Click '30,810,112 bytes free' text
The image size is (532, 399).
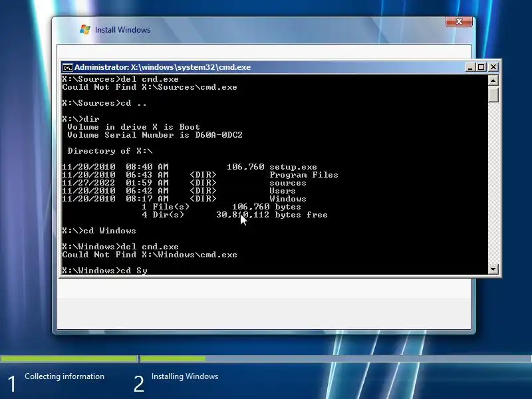[272, 215]
